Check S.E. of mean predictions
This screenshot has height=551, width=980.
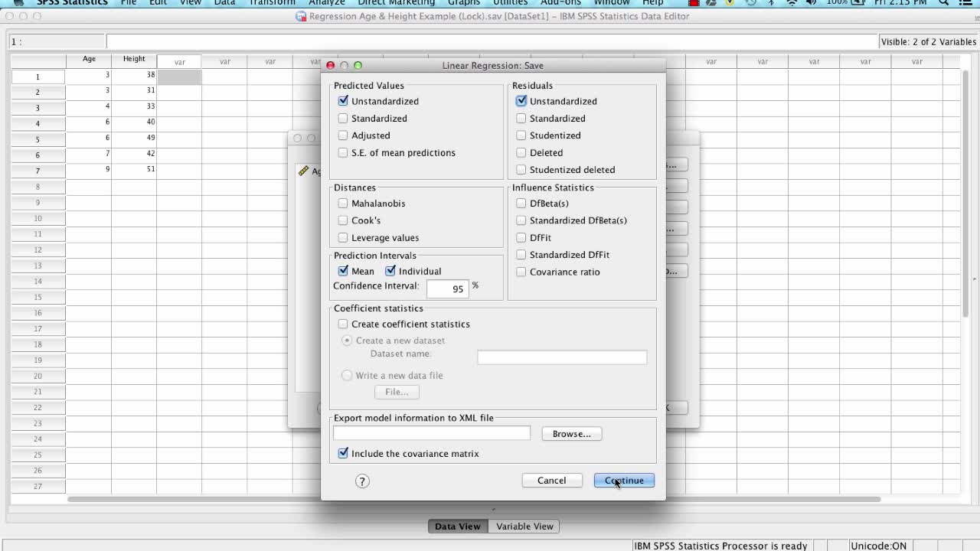coord(343,153)
